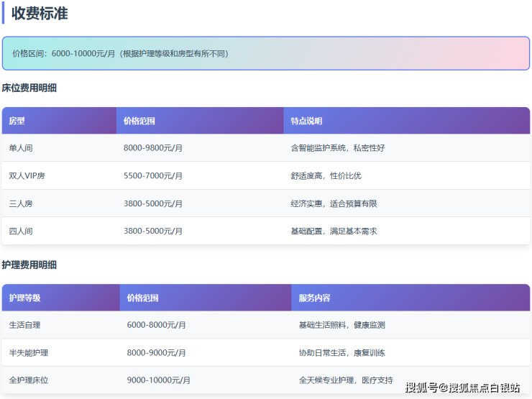Select the 床位费用明细 section title
The height and width of the screenshot is (399, 532).
[29, 88]
